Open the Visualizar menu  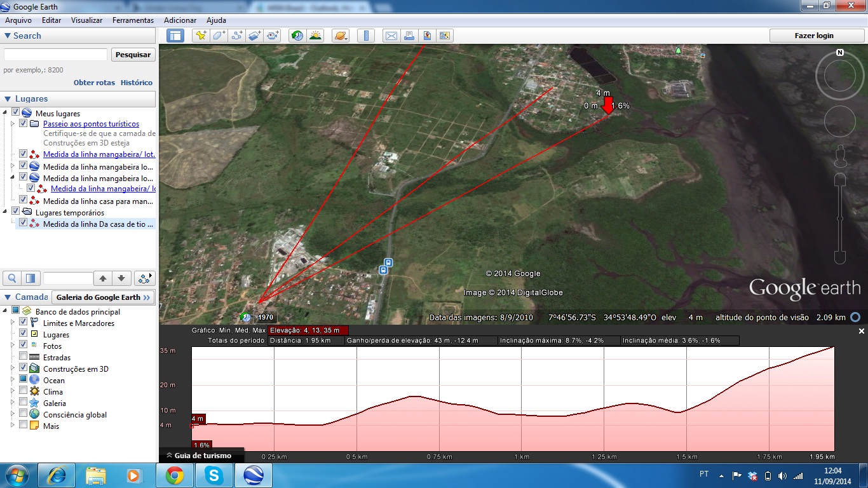pyautogui.click(x=86, y=20)
